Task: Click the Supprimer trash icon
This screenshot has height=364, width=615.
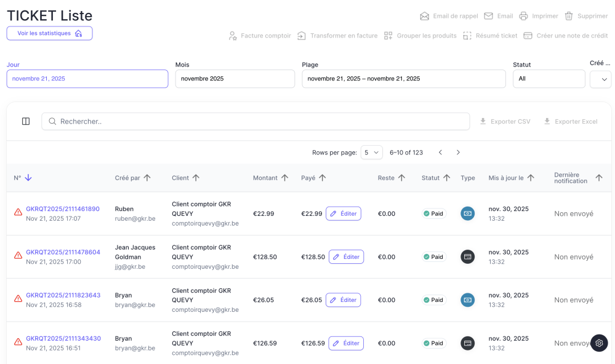Action: pyautogui.click(x=569, y=16)
